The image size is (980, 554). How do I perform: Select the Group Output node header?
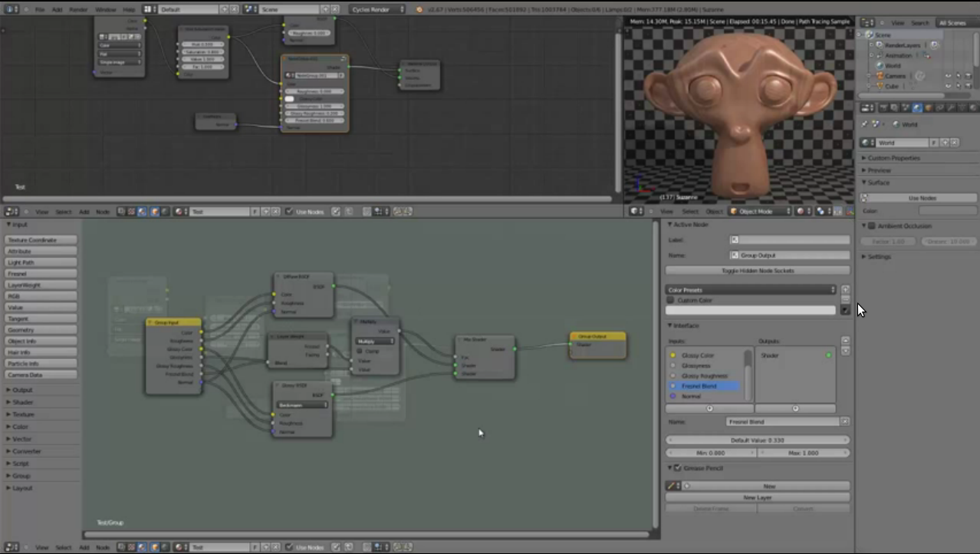coord(597,336)
